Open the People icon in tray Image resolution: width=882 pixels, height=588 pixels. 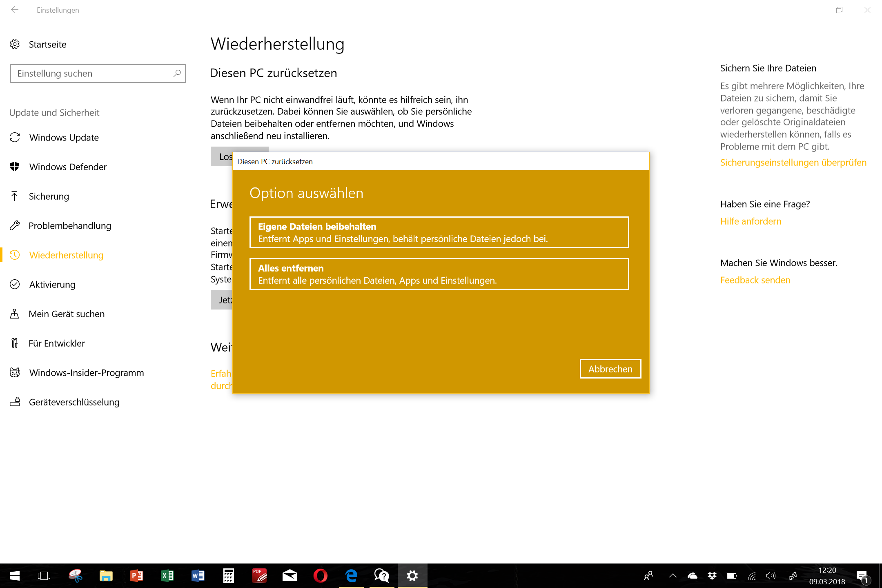pyautogui.click(x=648, y=576)
